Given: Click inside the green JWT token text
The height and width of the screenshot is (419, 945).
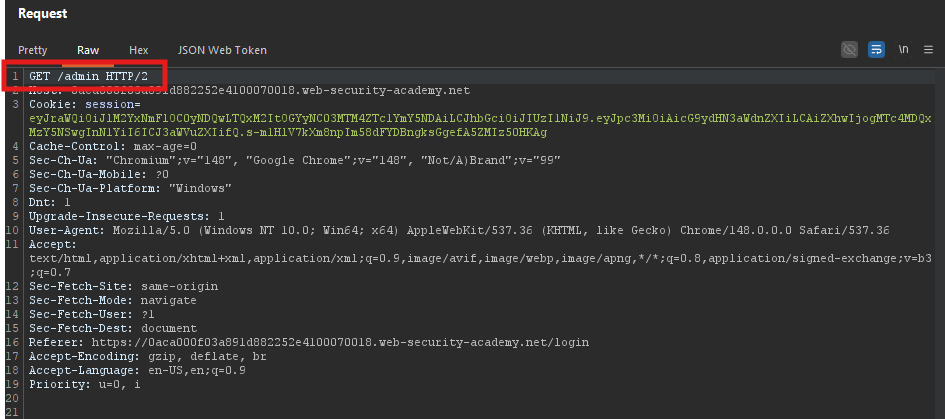Looking at the screenshot, I should click(480, 125).
